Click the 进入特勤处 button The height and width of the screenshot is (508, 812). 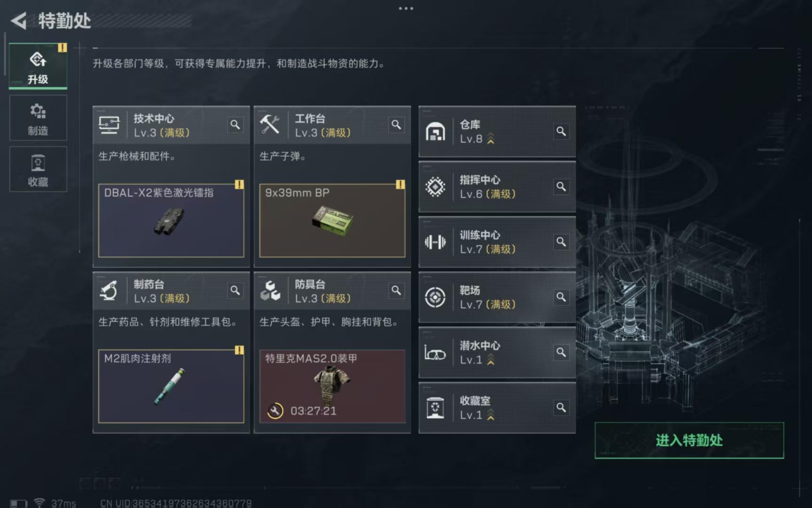(x=689, y=440)
